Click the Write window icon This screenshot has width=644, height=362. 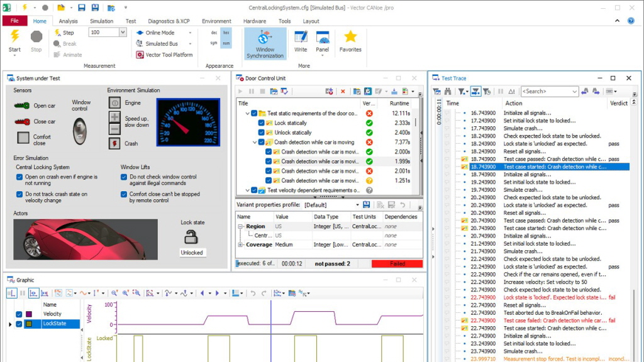tap(301, 37)
